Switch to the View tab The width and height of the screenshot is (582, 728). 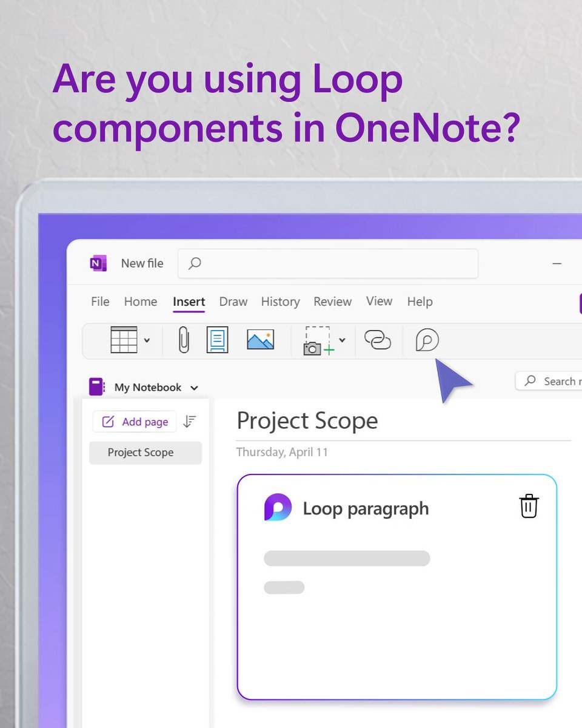pos(380,302)
